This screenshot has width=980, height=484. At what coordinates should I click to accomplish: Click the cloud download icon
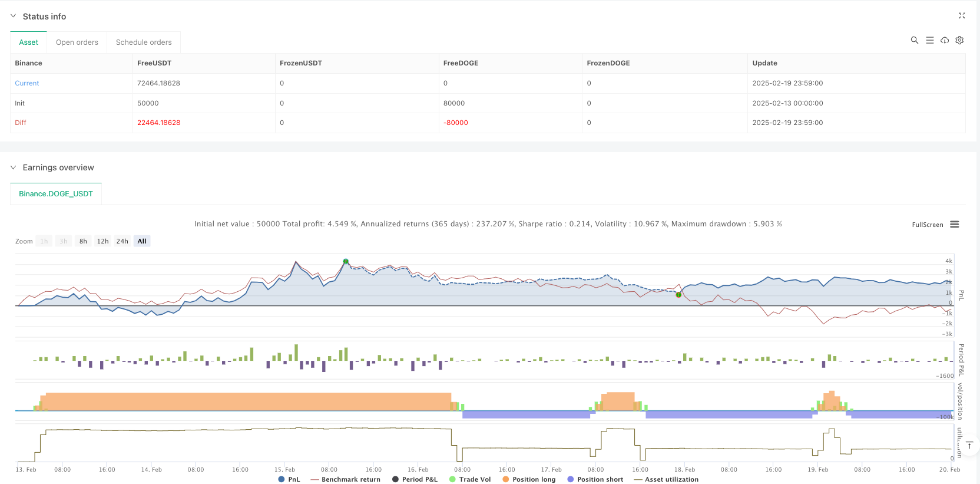click(x=945, y=40)
